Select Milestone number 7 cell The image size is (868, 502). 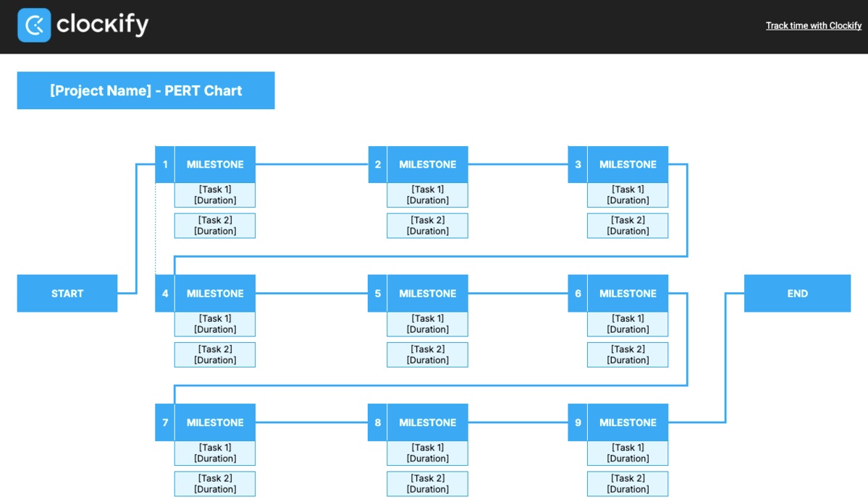(x=165, y=422)
